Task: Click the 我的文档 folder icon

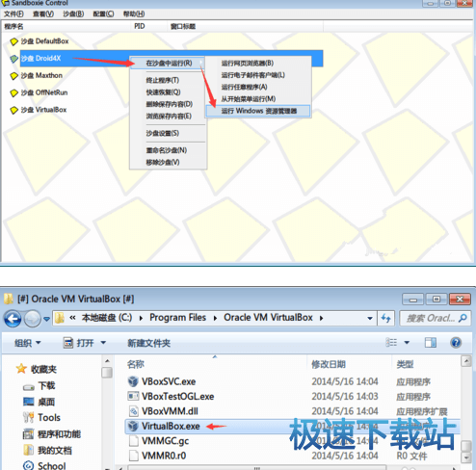Action: 29,450
